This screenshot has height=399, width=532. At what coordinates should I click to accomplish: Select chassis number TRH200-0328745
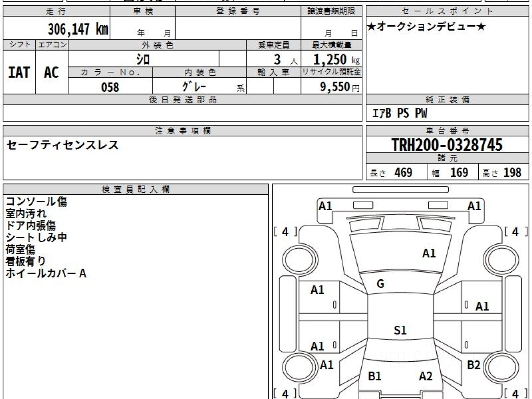[447, 145]
